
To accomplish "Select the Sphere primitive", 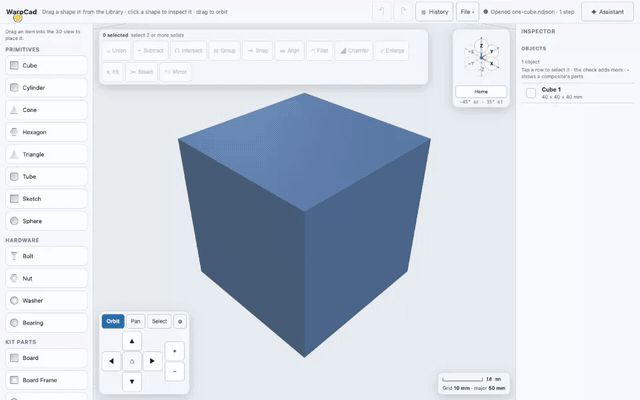I will pyautogui.click(x=46, y=221).
